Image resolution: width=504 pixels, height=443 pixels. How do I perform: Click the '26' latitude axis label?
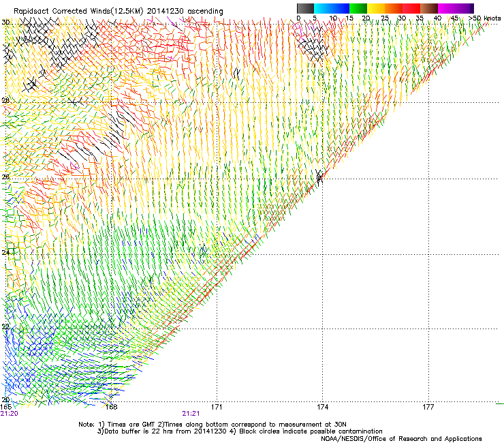5,177
